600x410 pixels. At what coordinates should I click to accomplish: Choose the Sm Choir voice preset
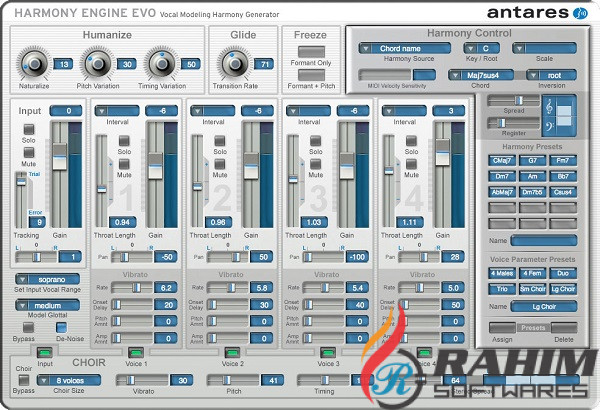(532, 289)
